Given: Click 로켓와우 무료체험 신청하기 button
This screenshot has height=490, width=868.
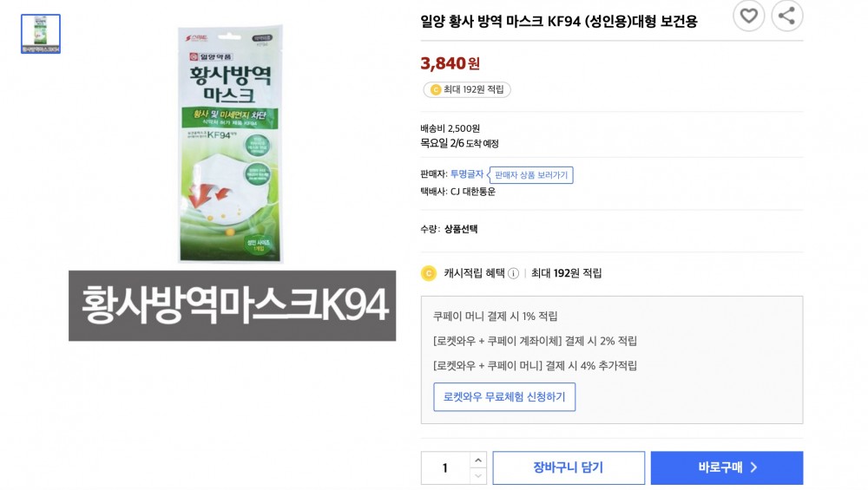Looking at the screenshot, I should point(504,397).
